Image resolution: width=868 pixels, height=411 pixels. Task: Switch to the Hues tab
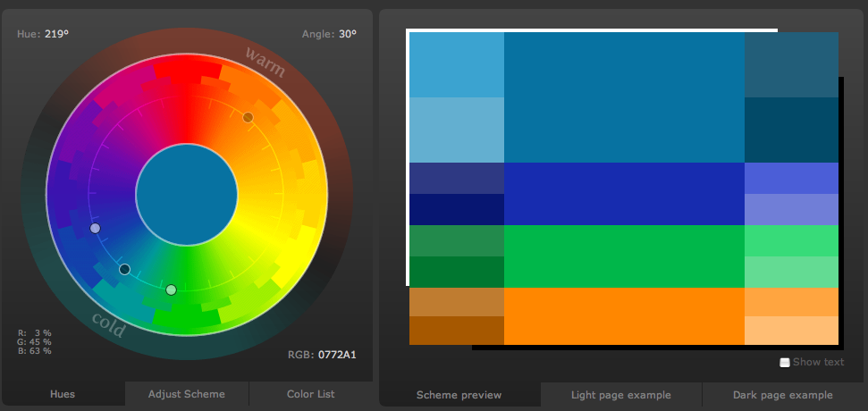[x=63, y=394]
